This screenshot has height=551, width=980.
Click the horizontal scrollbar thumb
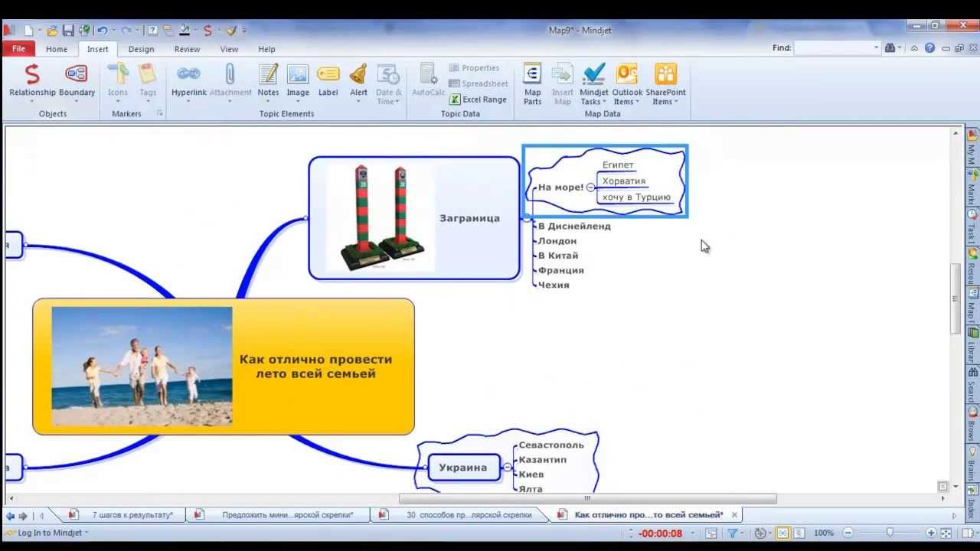tap(587, 499)
